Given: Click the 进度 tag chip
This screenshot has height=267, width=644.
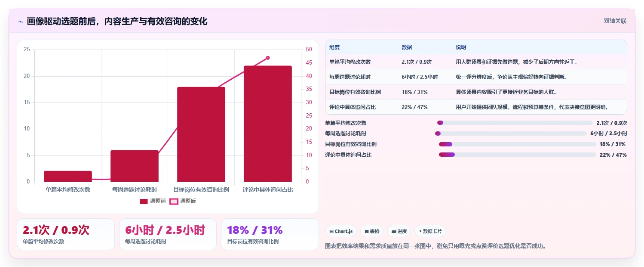Looking at the screenshot, I should coord(399,231).
